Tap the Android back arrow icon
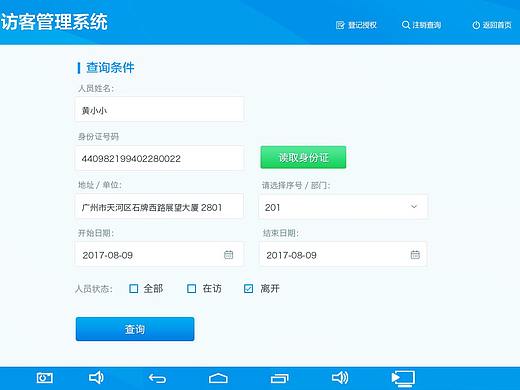 pyautogui.click(x=157, y=378)
